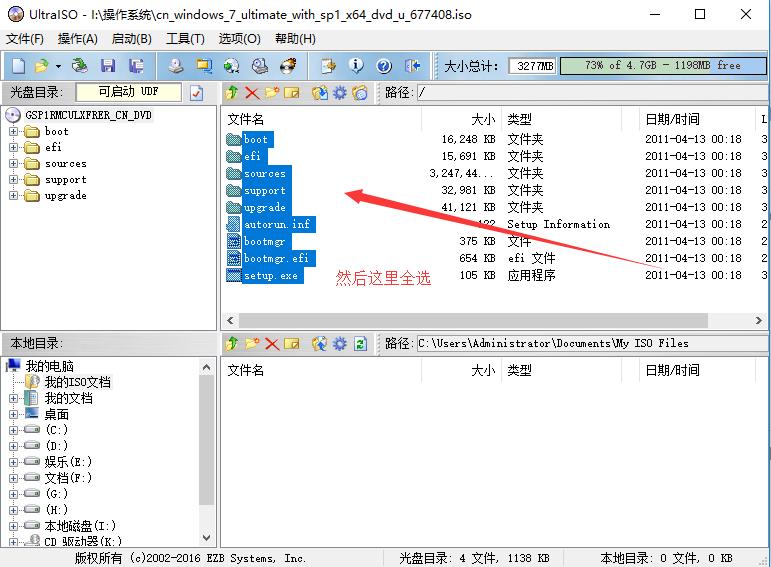Open the 帮助(H) menu
The height and width of the screenshot is (567, 771).
pyautogui.click(x=295, y=39)
